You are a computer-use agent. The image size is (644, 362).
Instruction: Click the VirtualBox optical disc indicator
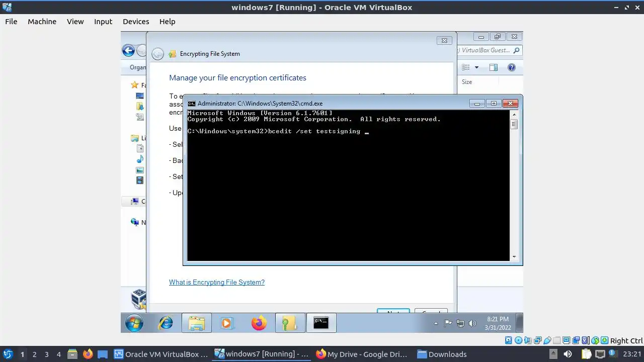click(518, 340)
